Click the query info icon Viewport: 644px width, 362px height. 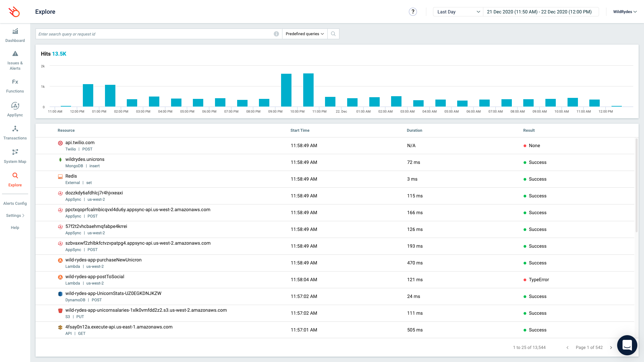(276, 34)
